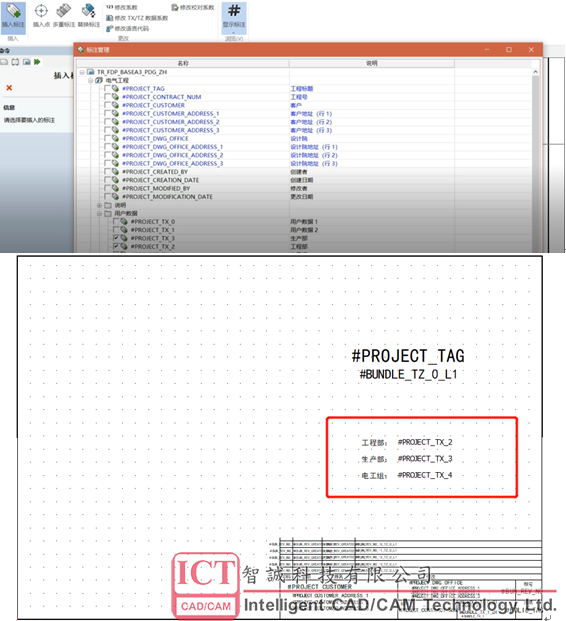Uncheck the #PROJECT_TX_3 checkbox
The width and height of the screenshot is (566, 621).
point(116,238)
